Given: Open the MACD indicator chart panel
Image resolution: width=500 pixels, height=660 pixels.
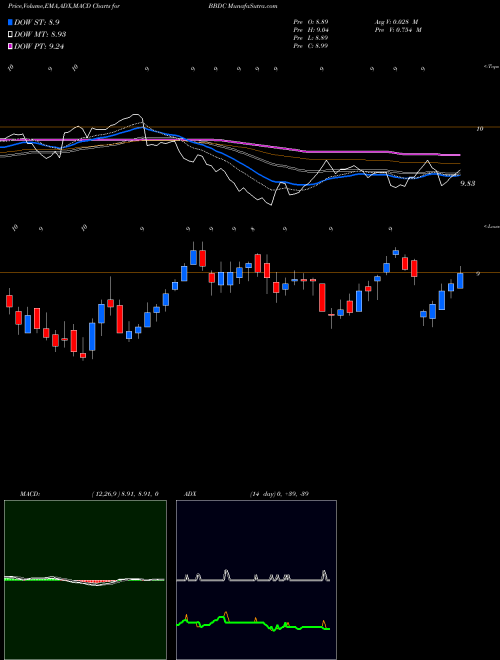Looking at the screenshot, I should tap(85, 580).
